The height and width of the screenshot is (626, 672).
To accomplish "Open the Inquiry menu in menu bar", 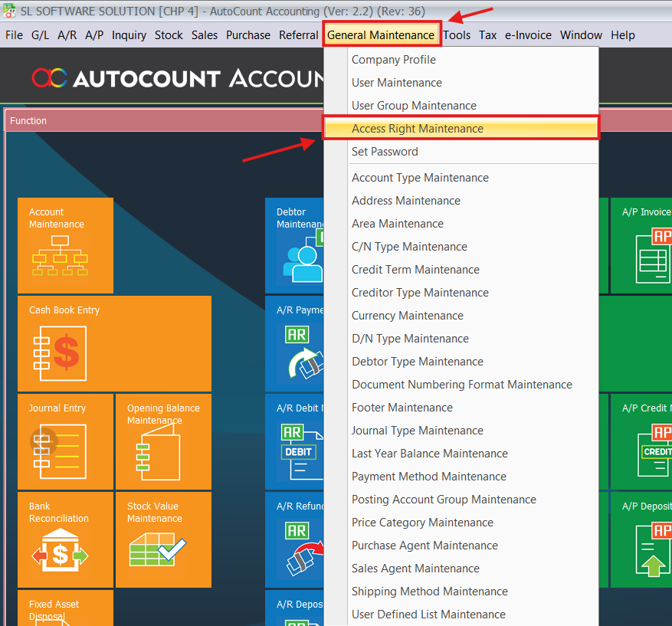I will 129,35.
